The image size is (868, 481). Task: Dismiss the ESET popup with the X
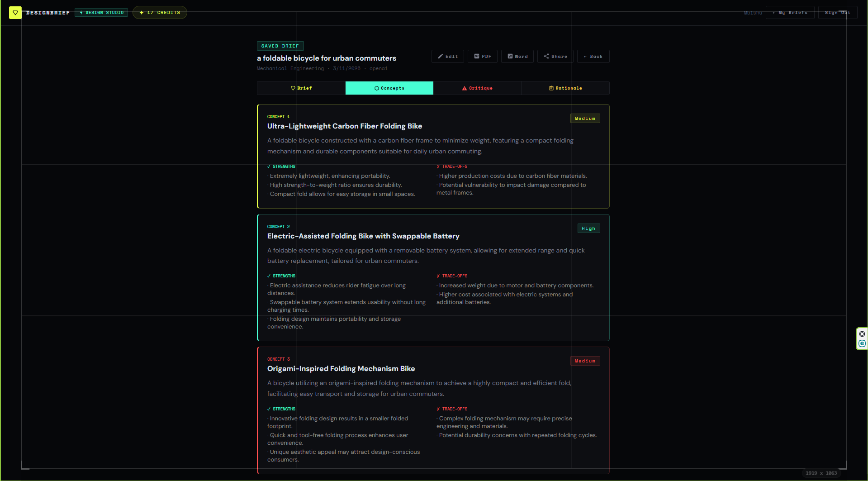[x=862, y=333]
